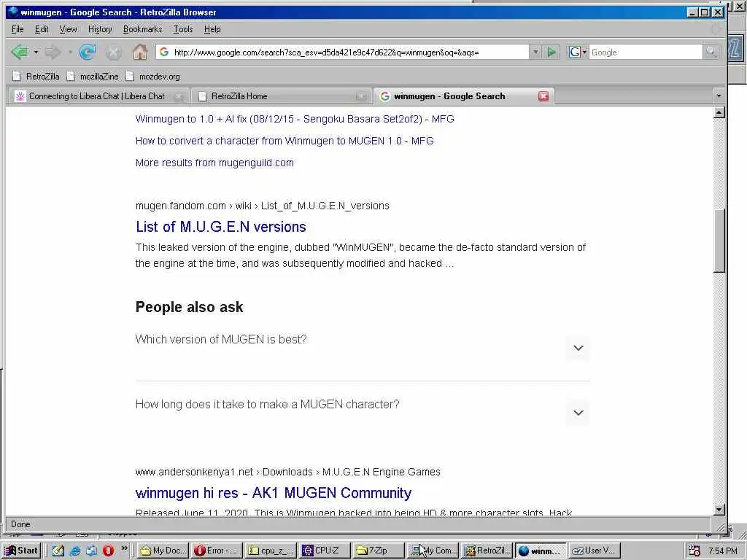Switch to the CPU-Z taskbar button
This screenshot has height=560, width=747.
pyautogui.click(x=325, y=551)
